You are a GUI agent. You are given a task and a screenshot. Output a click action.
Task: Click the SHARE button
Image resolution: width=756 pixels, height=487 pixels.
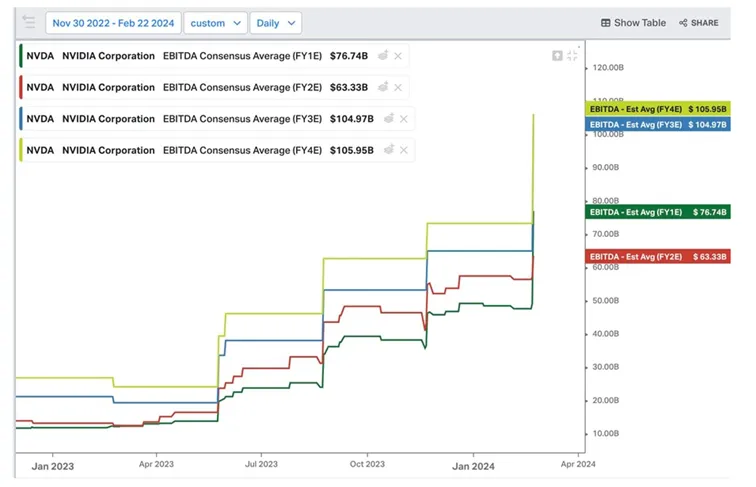point(699,23)
